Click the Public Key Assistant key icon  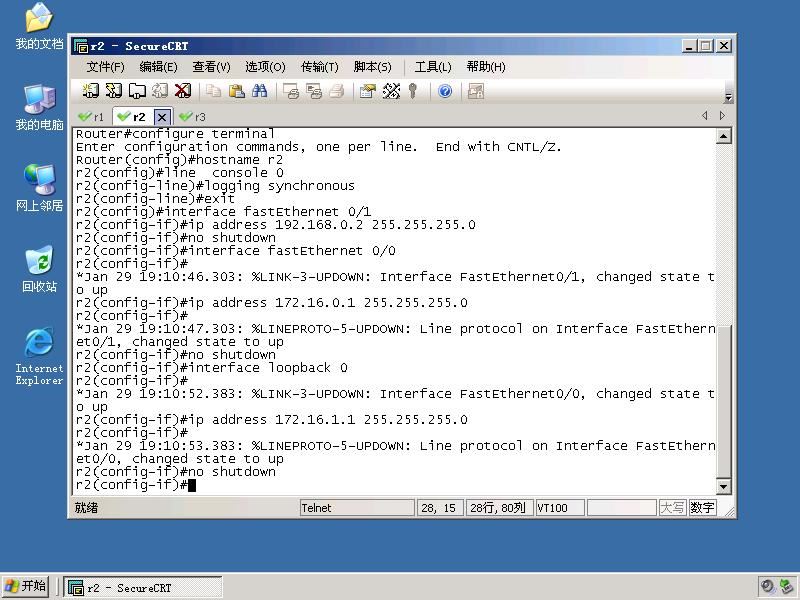click(x=413, y=91)
